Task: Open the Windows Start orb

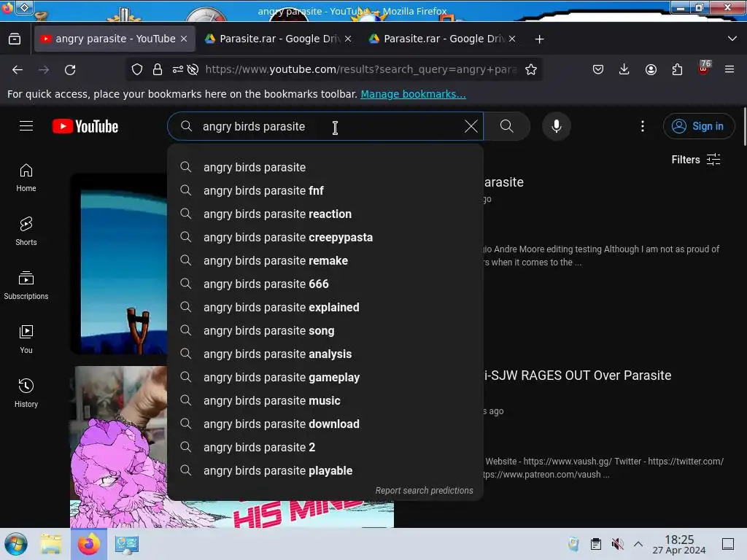Action: (x=16, y=544)
